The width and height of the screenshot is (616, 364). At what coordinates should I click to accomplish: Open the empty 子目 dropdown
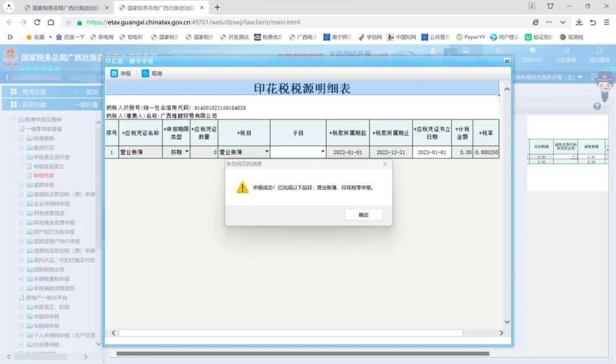(322, 152)
